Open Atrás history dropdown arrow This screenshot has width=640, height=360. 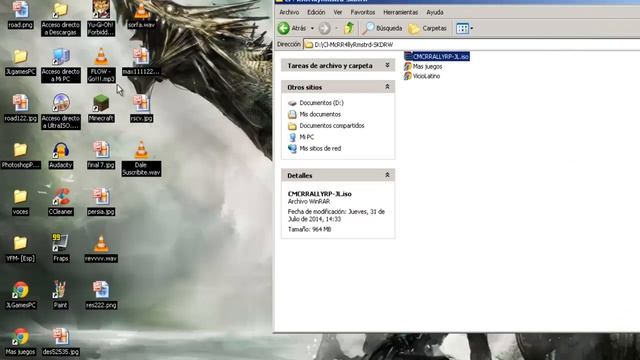pyautogui.click(x=312, y=28)
